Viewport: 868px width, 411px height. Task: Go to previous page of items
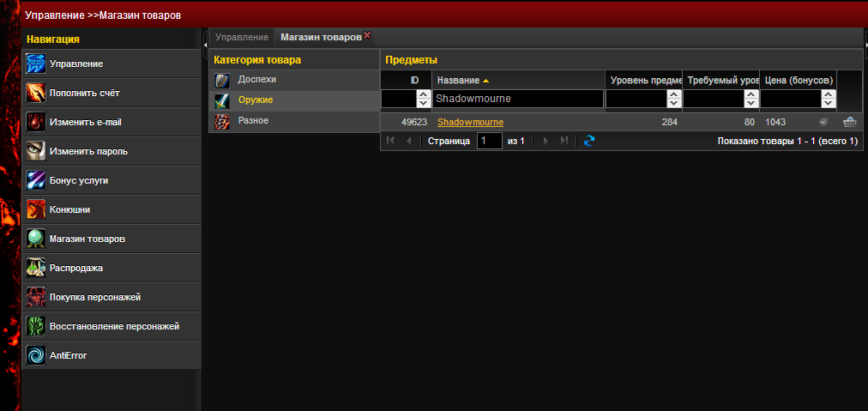click(x=408, y=141)
